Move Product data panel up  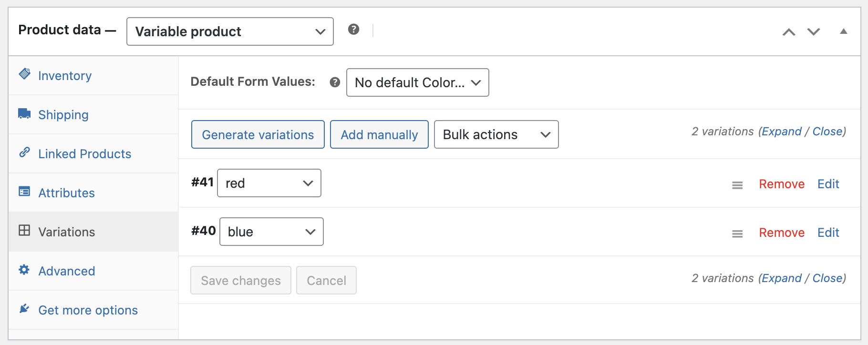[789, 32]
